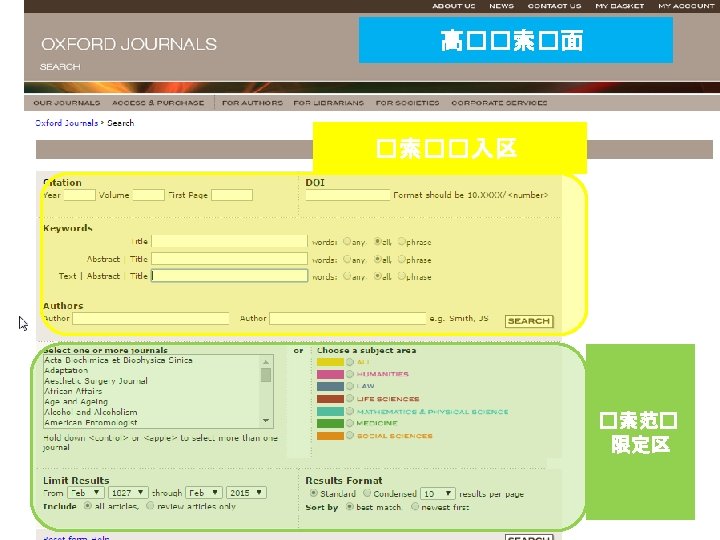Screen dimensions: 720x540
Task: Click the pink Humanities color swatch
Action: 330,374
